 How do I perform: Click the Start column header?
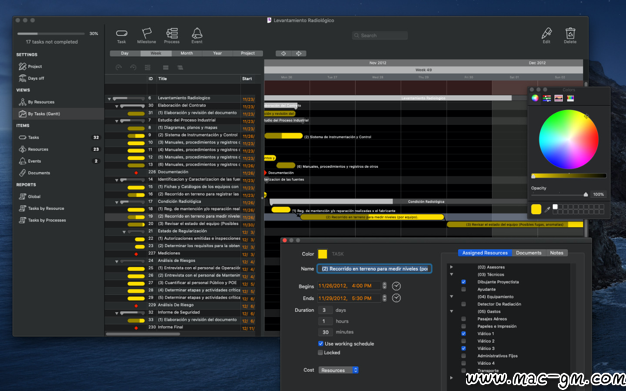247,79
